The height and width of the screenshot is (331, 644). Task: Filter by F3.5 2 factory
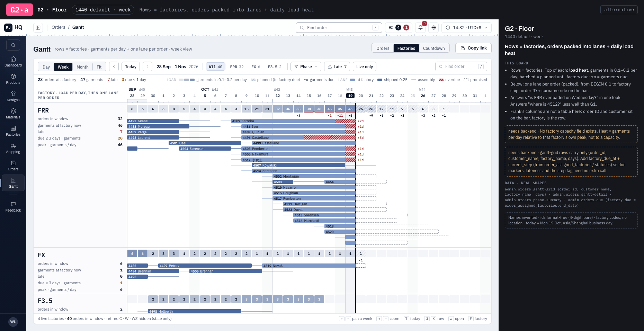click(275, 67)
